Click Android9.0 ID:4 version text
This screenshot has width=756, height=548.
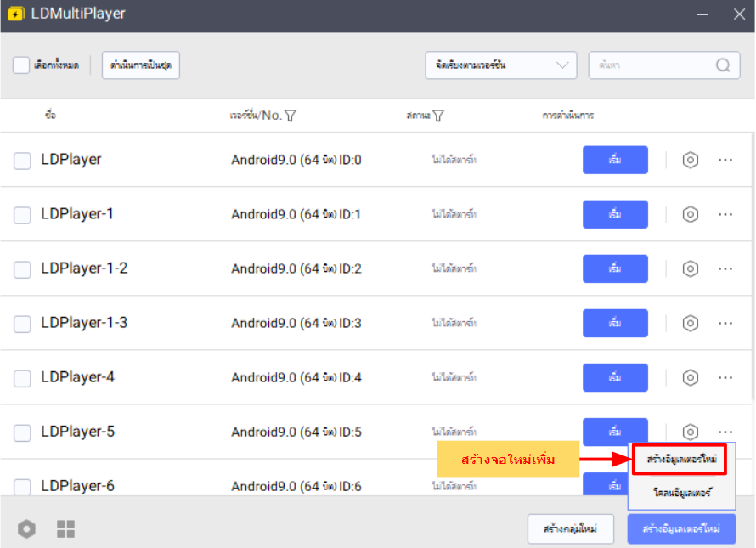click(296, 377)
